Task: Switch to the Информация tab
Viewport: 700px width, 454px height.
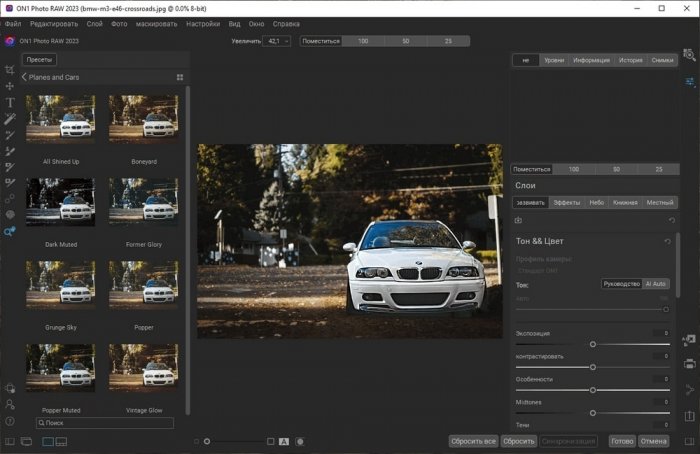Action: pos(592,60)
